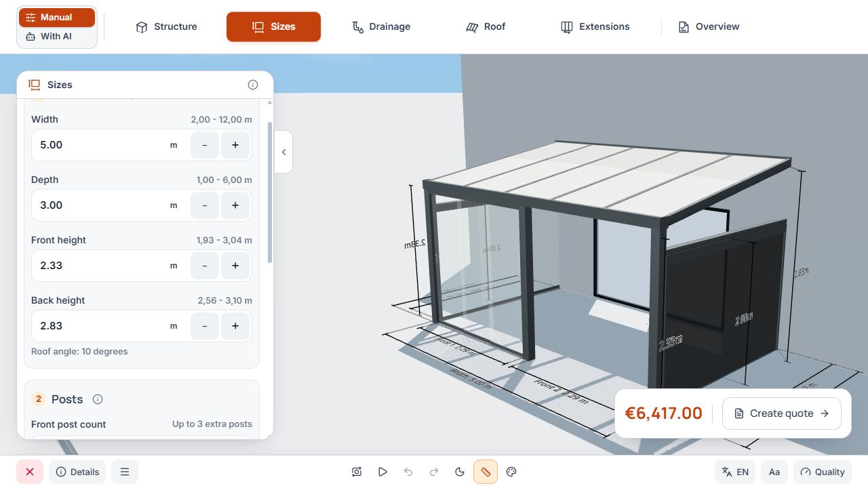Image resolution: width=868 pixels, height=488 pixels.
Task: Open the Details button
Action: (x=77, y=472)
